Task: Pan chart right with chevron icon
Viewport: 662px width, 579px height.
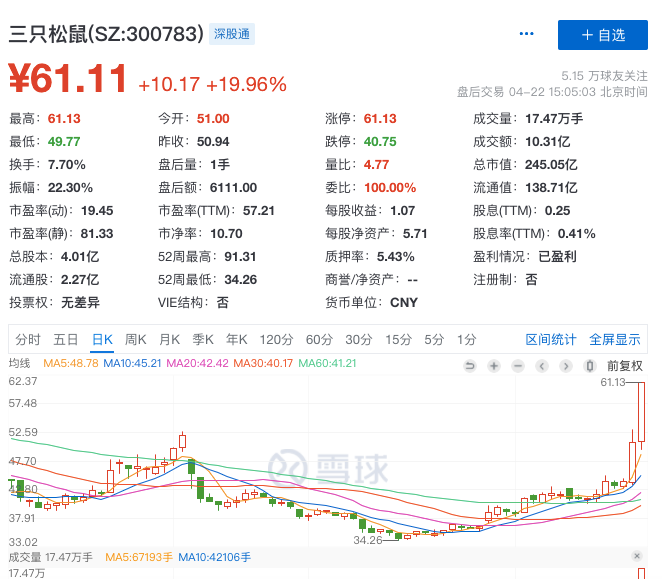Action: point(566,366)
